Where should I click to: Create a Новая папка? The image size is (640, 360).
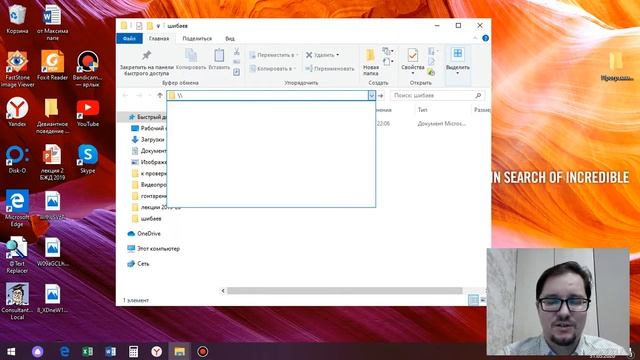[x=371, y=62]
